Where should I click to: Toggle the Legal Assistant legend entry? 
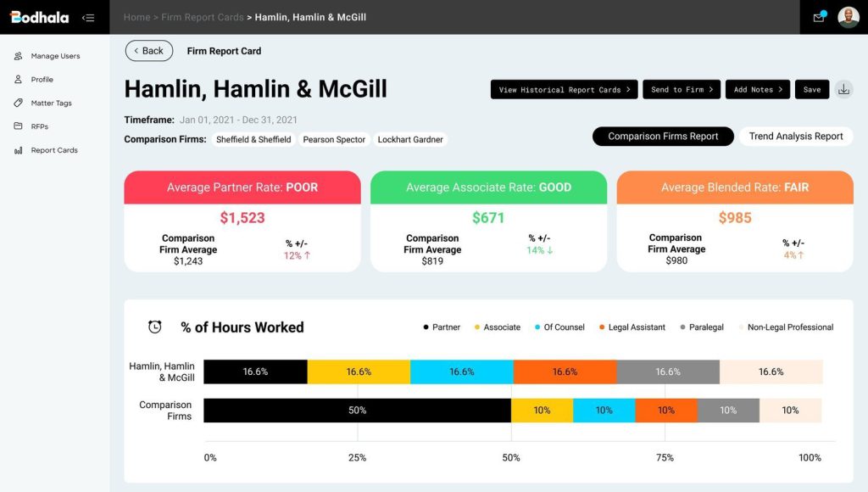tap(632, 327)
